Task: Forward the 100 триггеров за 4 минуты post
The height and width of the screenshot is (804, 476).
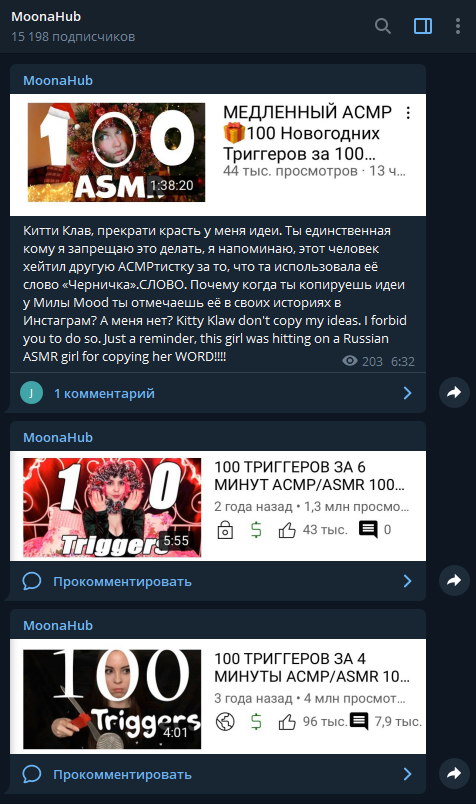Action: coord(454,773)
